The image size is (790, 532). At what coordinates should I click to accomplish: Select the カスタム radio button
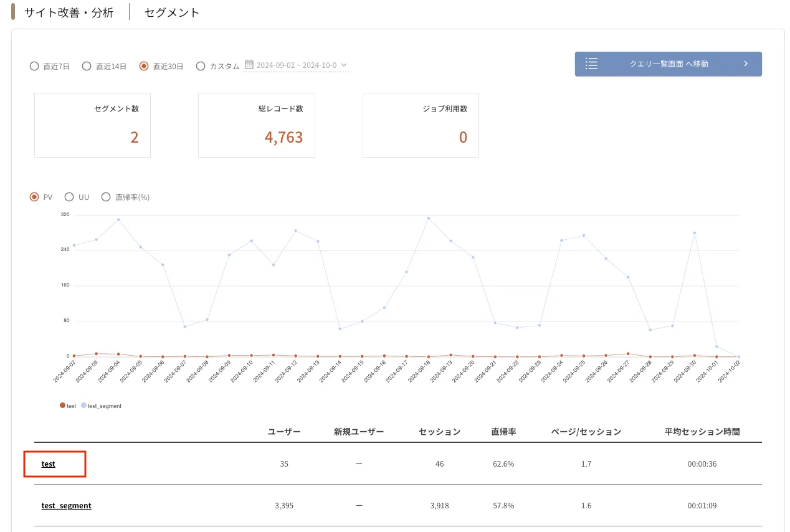pos(201,66)
